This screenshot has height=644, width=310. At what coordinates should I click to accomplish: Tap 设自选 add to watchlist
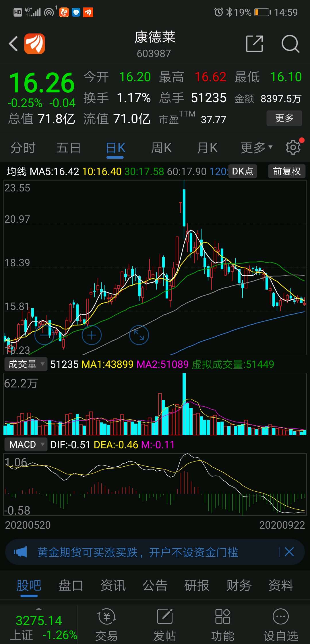[280, 625]
